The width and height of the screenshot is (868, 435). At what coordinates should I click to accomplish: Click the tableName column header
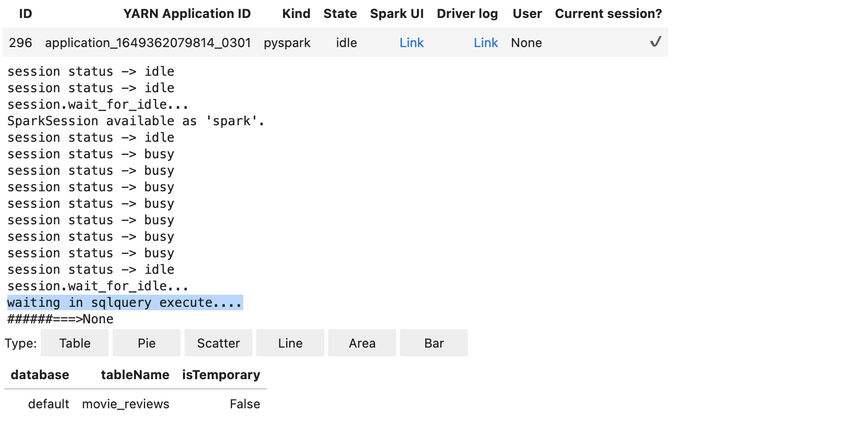point(135,374)
